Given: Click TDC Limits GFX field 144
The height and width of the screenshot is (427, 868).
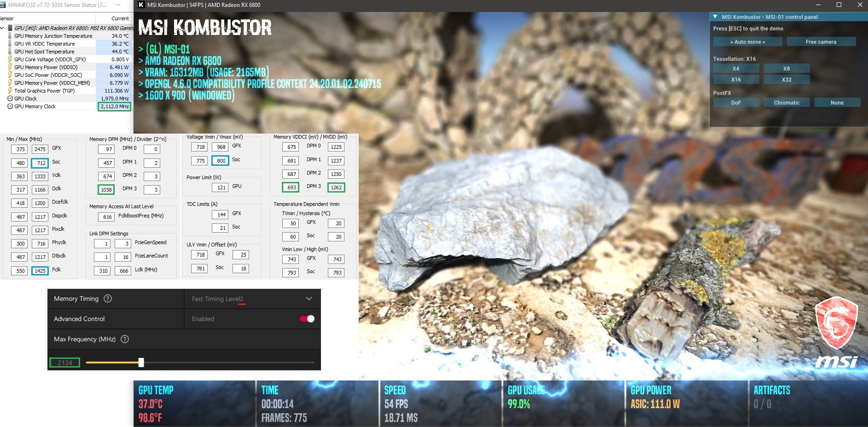Looking at the screenshot, I should [x=221, y=215].
